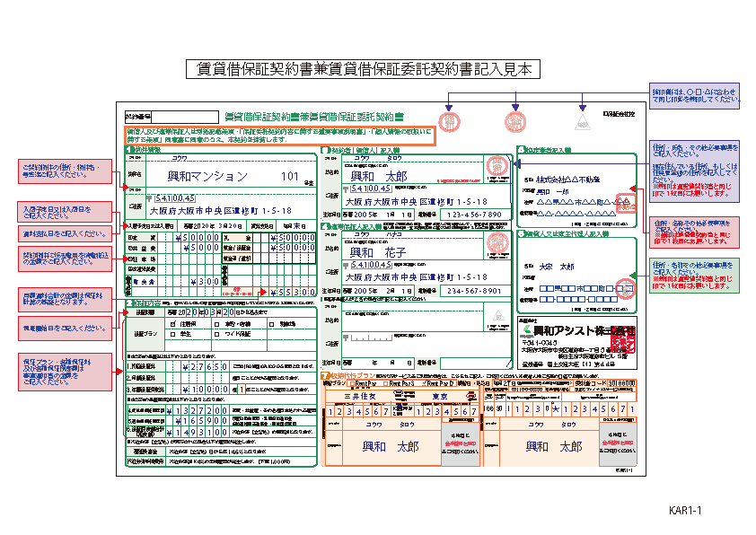Click the bank name 三井住友
This screenshot has height=535, width=756.
point(360,396)
